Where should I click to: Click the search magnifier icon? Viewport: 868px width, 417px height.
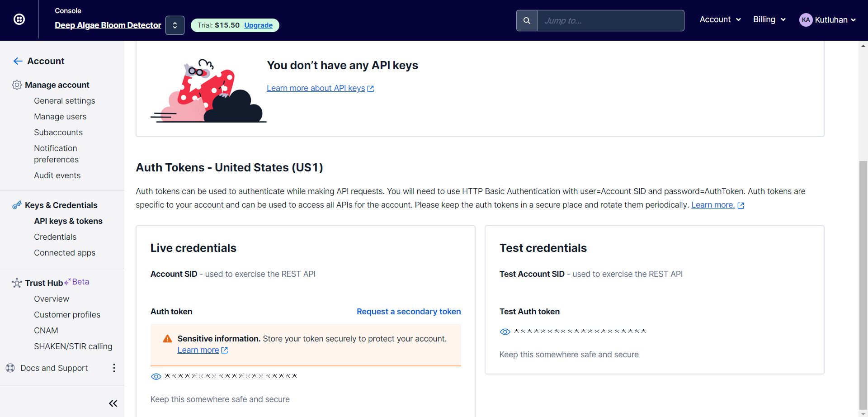tap(526, 20)
